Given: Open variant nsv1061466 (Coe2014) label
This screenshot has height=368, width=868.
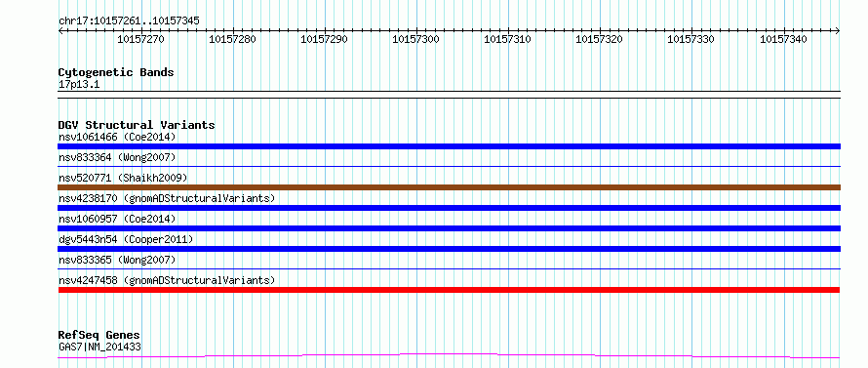Looking at the screenshot, I should coord(117,137).
